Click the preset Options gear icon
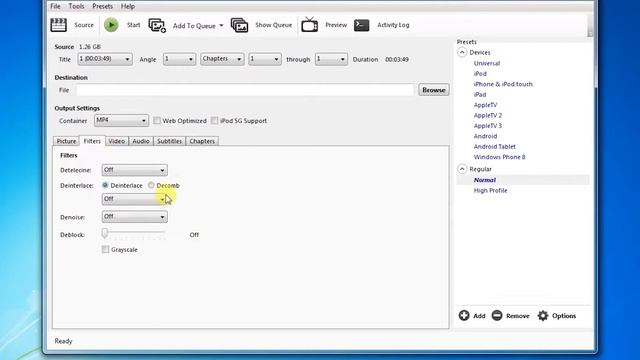Screen dimensions: 640x360 [x=543, y=316]
